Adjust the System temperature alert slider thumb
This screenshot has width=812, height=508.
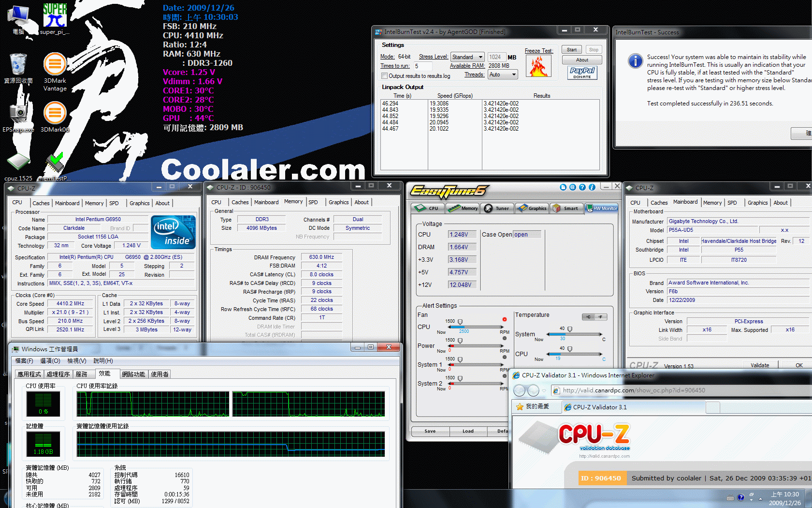pos(570,329)
